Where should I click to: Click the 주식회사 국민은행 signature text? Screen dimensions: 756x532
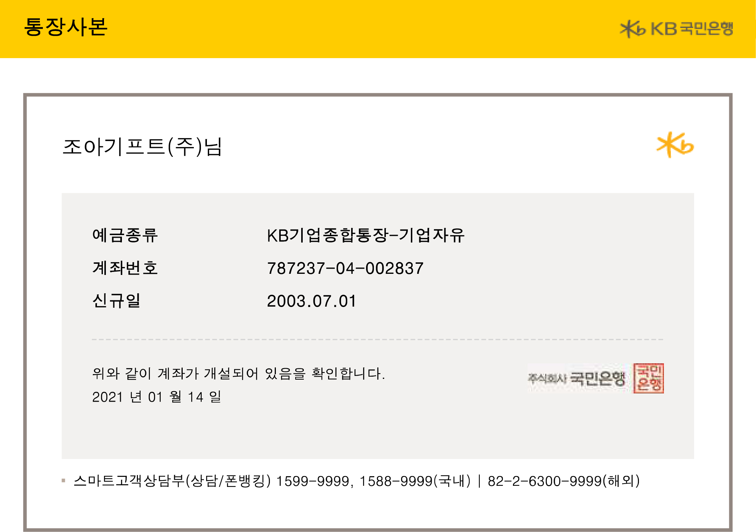coord(576,379)
